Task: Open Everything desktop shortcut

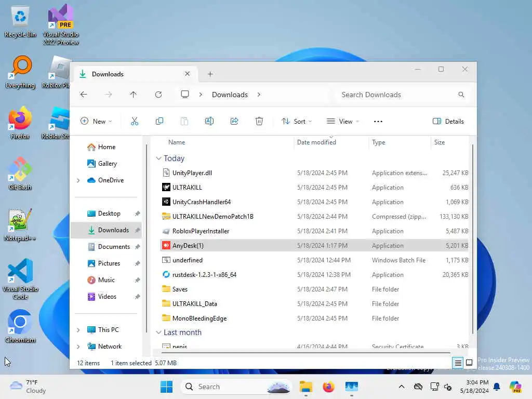Action: (x=20, y=72)
